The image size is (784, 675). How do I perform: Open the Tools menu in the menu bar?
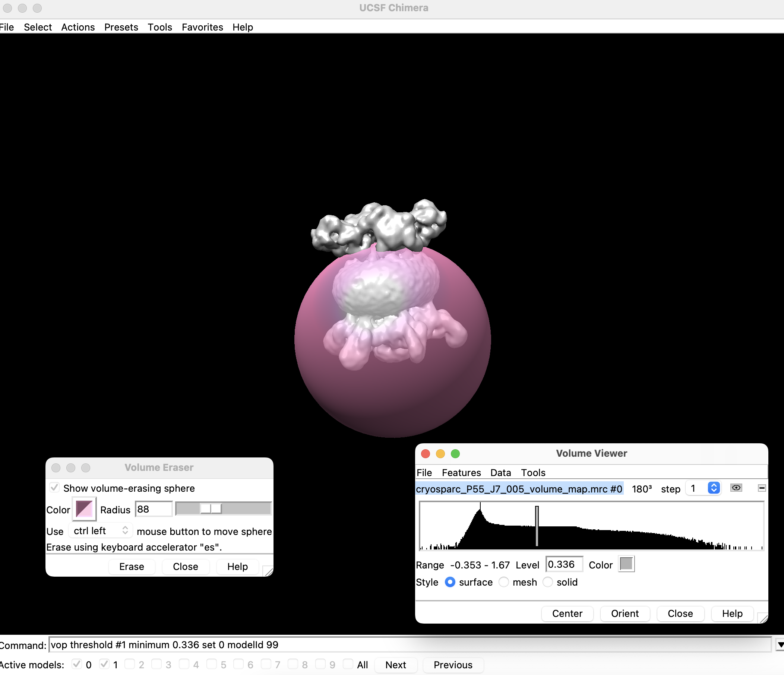click(x=160, y=27)
